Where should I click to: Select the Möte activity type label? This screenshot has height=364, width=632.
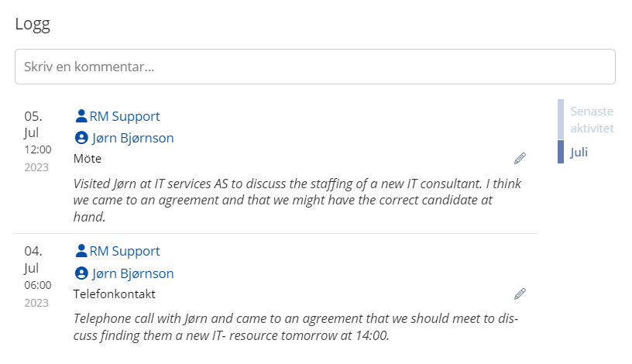click(88, 159)
